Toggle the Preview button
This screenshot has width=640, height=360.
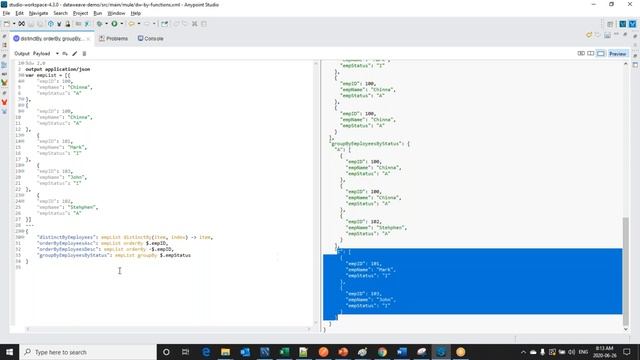(618, 53)
